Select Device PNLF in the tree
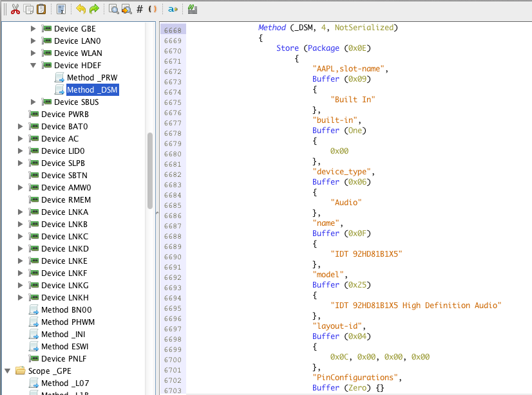The width and height of the screenshot is (532, 395). coord(63,359)
